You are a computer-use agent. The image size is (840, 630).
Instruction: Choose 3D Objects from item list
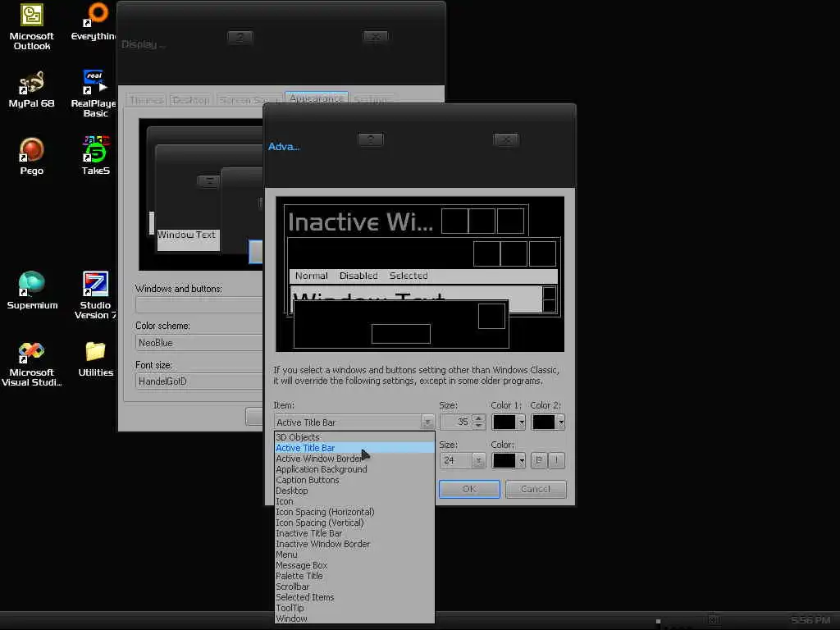pyautogui.click(x=354, y=437)
